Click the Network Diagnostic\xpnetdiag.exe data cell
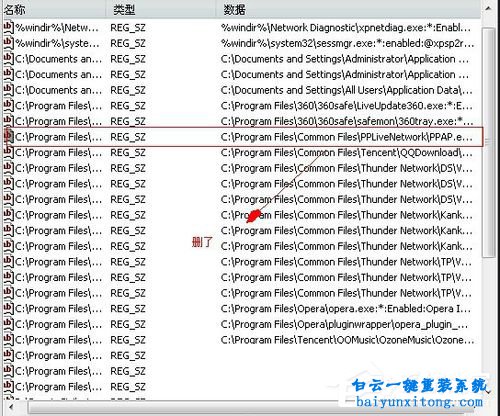Image resolution: width=500 pixels, height=416 pixels. pos(346,28)
